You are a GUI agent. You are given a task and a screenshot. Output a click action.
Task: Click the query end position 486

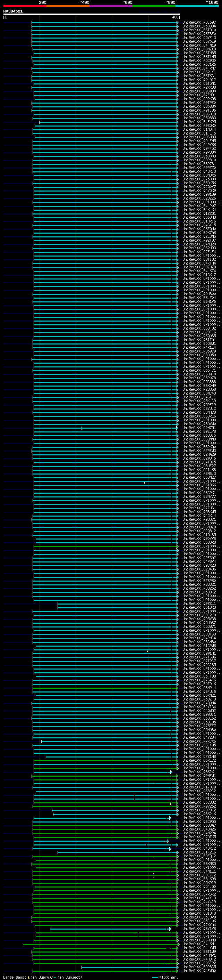click(x=175, y=17)
